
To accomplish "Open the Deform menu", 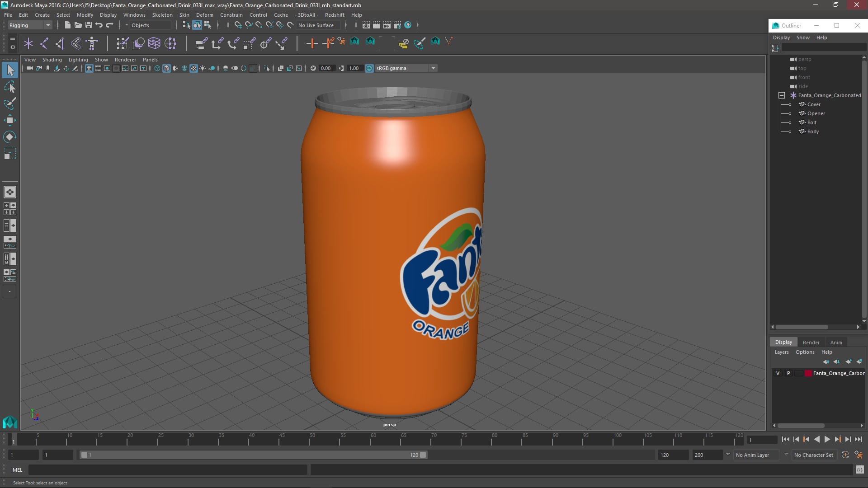I will pyautogui.click(x=204, y=15).
